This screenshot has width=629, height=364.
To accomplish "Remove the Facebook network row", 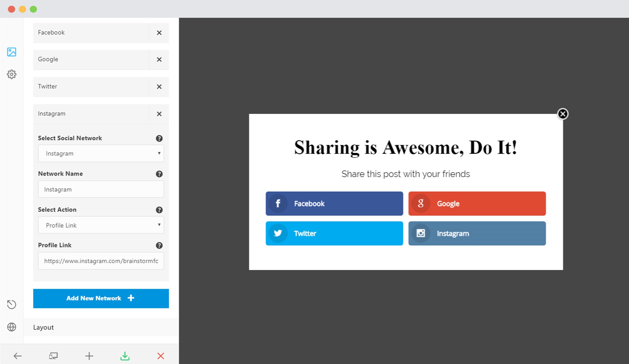I will click(x=159, y=33).
